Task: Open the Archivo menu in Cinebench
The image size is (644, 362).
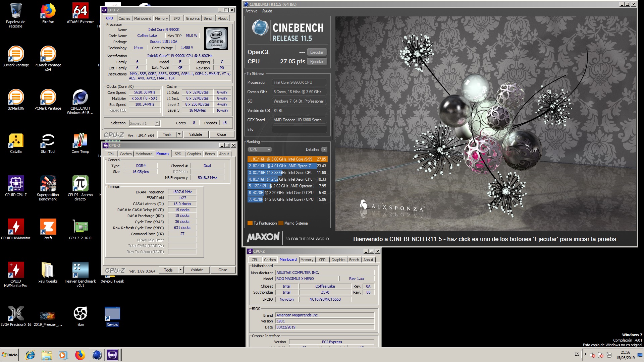Action: pyautogui.click(x=251, y=11)
